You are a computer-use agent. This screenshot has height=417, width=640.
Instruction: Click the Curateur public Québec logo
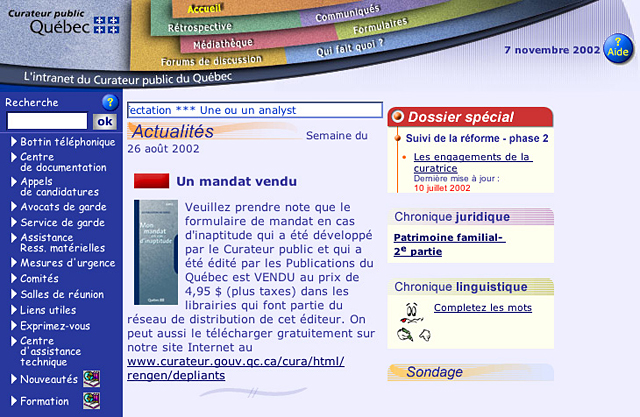point(64,22)
